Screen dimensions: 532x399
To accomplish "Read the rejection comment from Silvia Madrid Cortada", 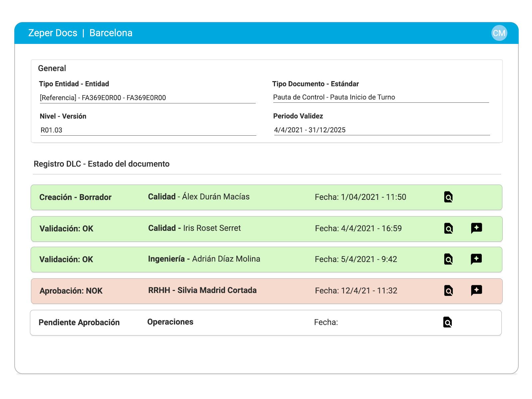I will 477,291.
